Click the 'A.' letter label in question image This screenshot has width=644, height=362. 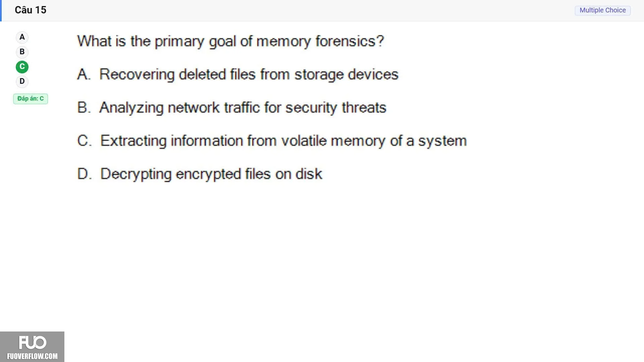[84, 74]
